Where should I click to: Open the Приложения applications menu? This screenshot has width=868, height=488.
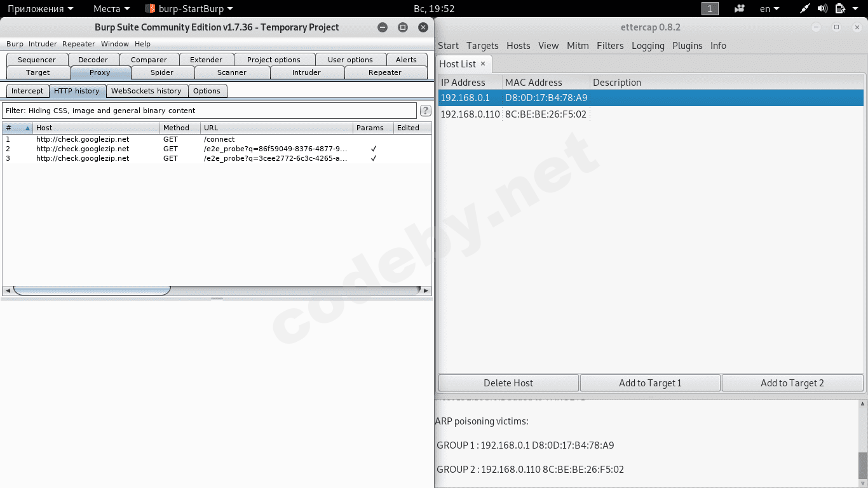40,9
